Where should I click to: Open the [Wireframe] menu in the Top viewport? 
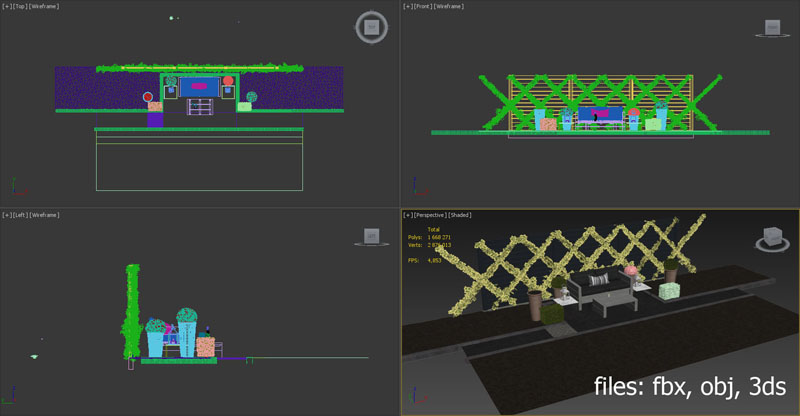point(45,6)
